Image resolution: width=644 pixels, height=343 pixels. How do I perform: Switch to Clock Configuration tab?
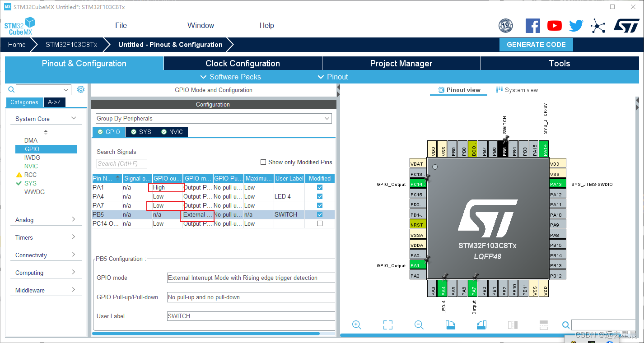pos(243,63)
